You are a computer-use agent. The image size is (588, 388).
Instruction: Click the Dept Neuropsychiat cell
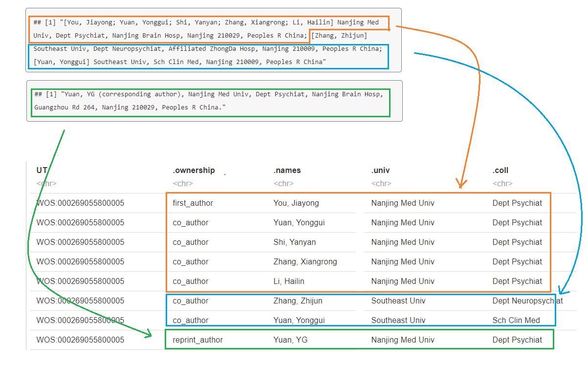527,301
